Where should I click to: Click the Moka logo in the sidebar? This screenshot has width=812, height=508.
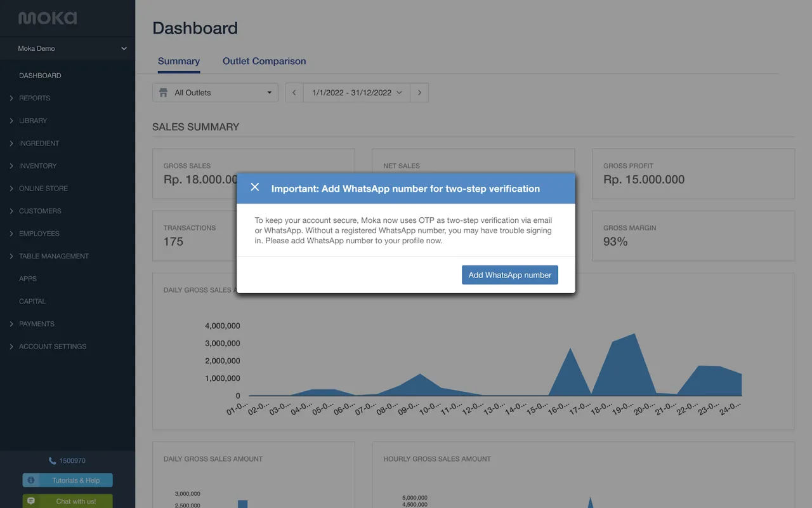(48, 18)
